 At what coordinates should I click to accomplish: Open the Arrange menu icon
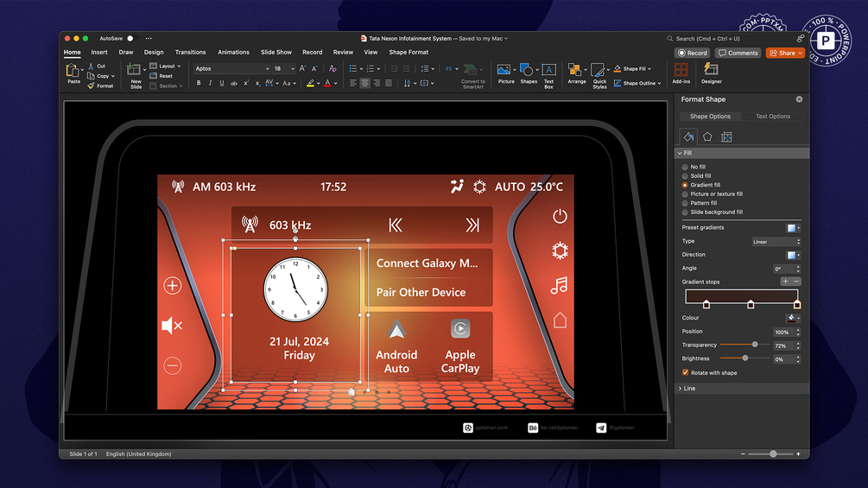coord(574,70)
